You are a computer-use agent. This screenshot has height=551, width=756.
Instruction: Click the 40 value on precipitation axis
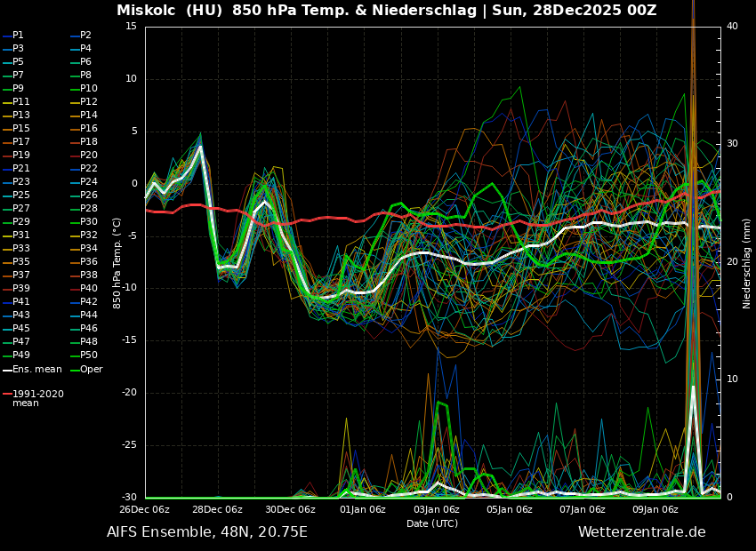click(732, 27)
